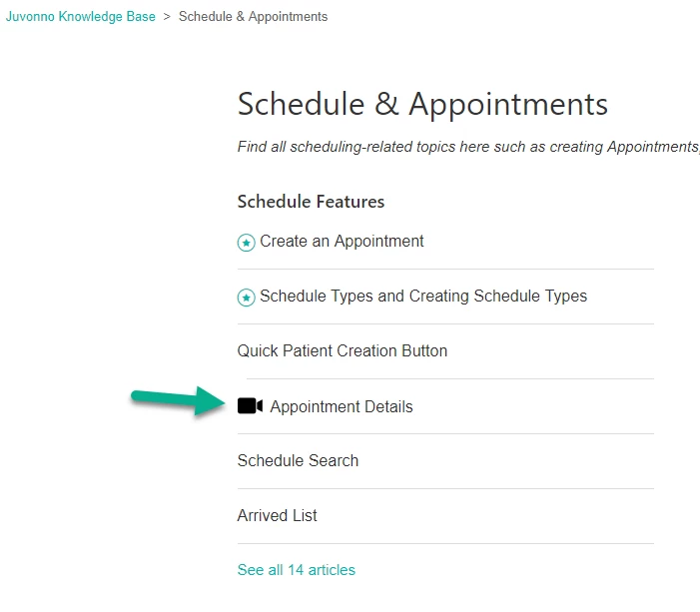Go to the Juvonno Knowledge Base breadcrumb link

(80, 17)
